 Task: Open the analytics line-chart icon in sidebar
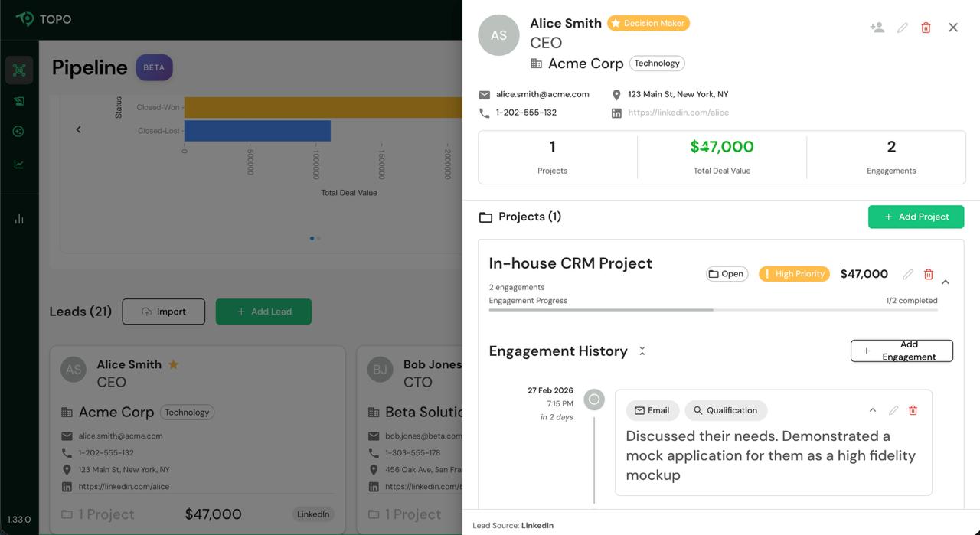[19, 161]
